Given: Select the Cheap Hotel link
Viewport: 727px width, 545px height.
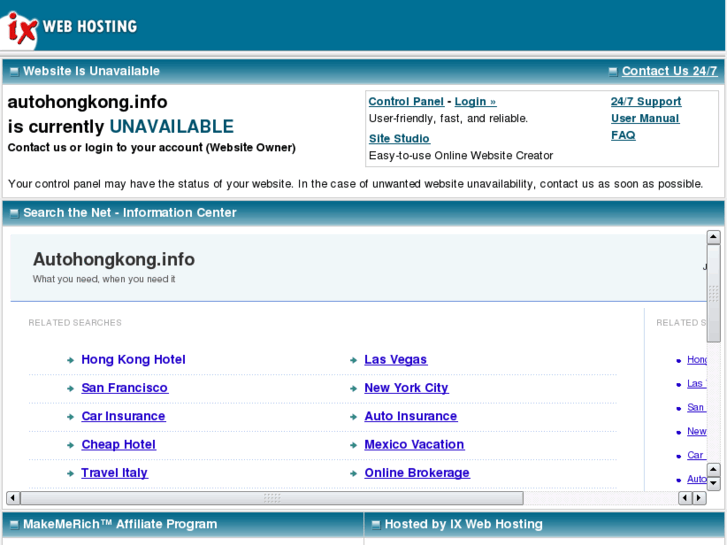Looking at the screenshot, I should 119,444.
